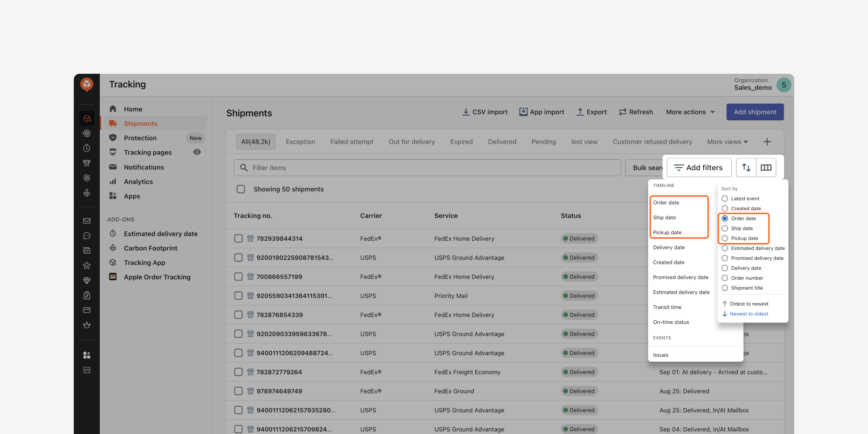Open the Delivered tab
The image size is (868, 434).
[x=502, y=142]
